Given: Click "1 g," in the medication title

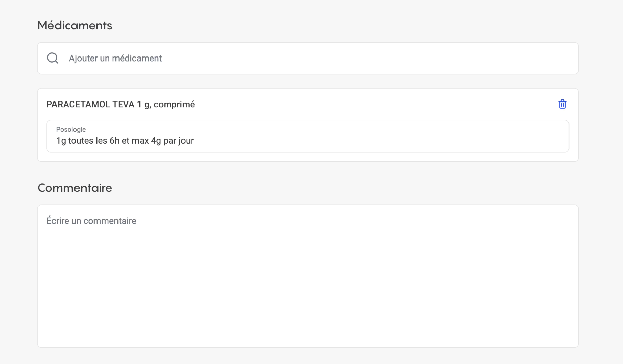Looking at the screenshot, I should coord(144,104).
